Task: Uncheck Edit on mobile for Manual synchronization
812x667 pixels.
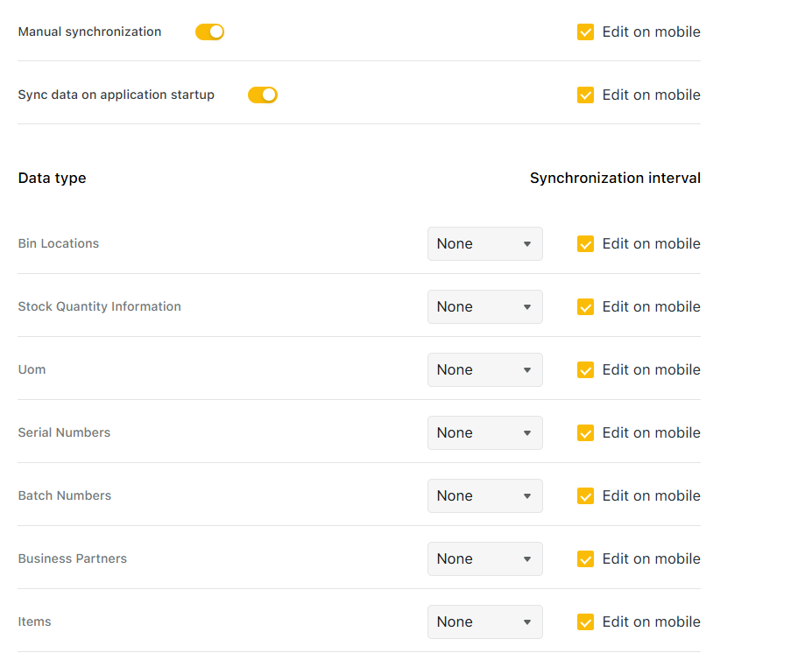Action: [x=586, y=32]
